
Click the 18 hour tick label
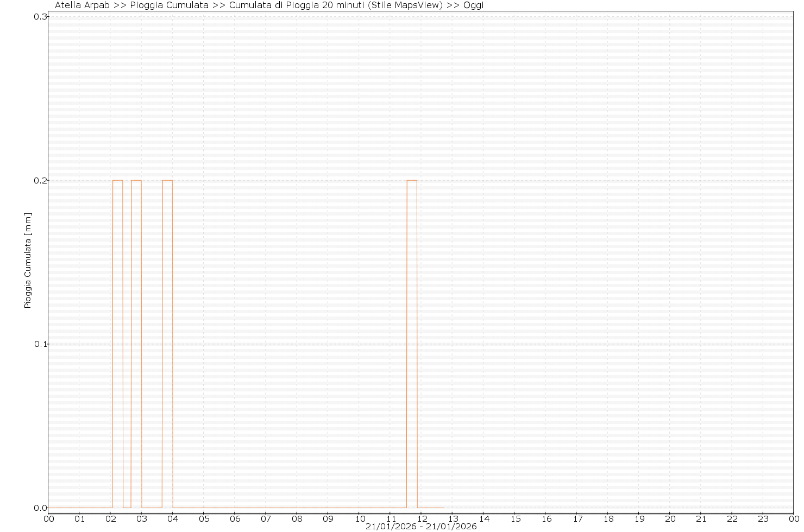608,518
